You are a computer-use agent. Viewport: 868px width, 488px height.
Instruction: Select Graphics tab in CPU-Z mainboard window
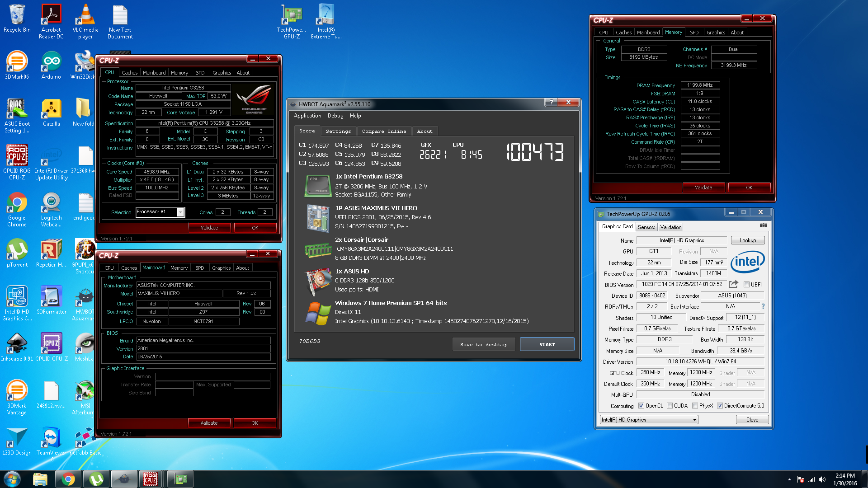[x=222, y=268]
